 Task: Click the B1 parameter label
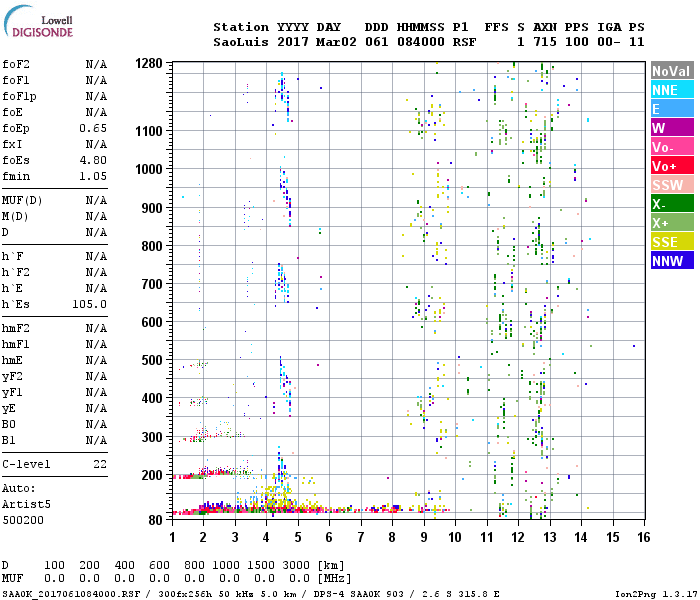pos(8,441)
